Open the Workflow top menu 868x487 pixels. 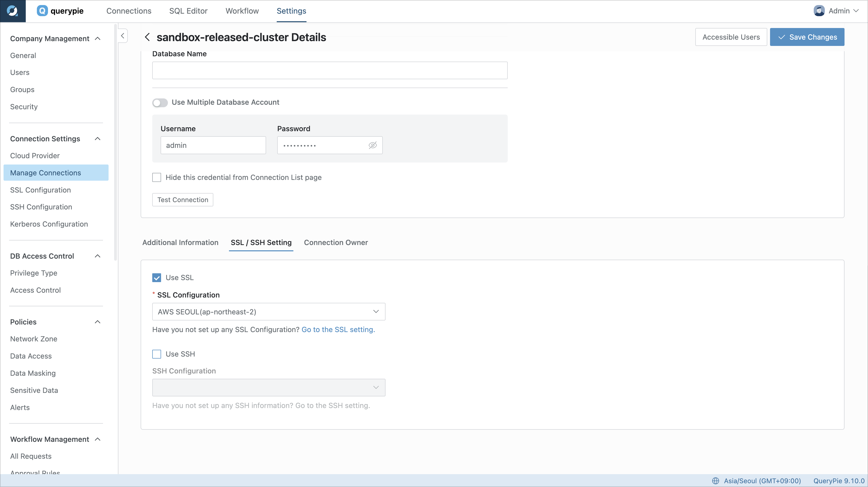point(242,11)
